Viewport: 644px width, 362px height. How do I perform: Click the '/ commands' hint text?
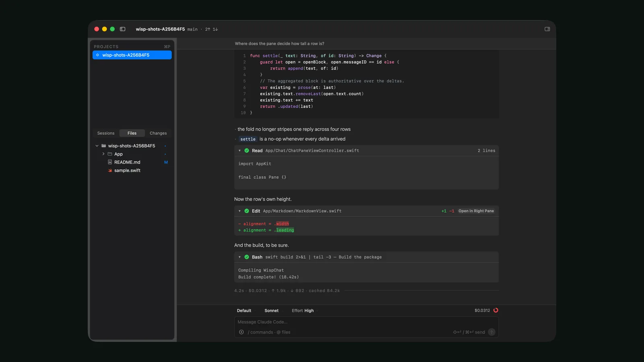(x=260, y=332)
